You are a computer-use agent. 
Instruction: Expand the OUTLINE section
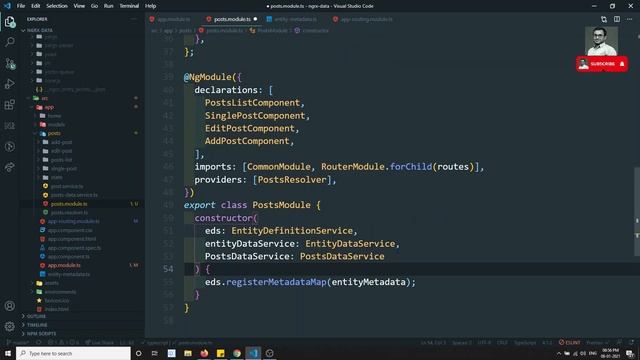point(36,316)
